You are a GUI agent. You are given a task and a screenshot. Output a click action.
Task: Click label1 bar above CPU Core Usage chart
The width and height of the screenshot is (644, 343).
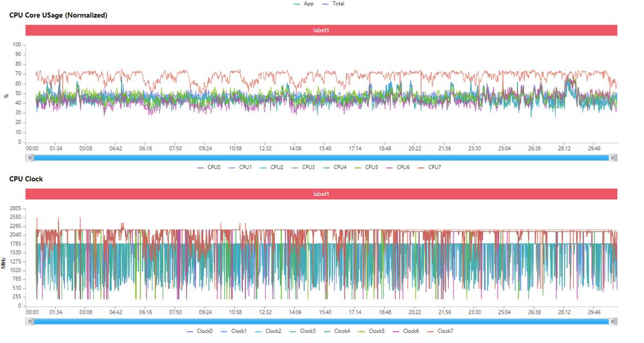click(321, 30)
